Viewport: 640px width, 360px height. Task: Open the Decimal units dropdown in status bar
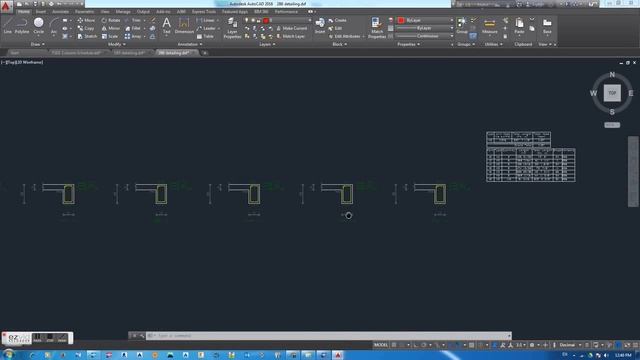570,345
